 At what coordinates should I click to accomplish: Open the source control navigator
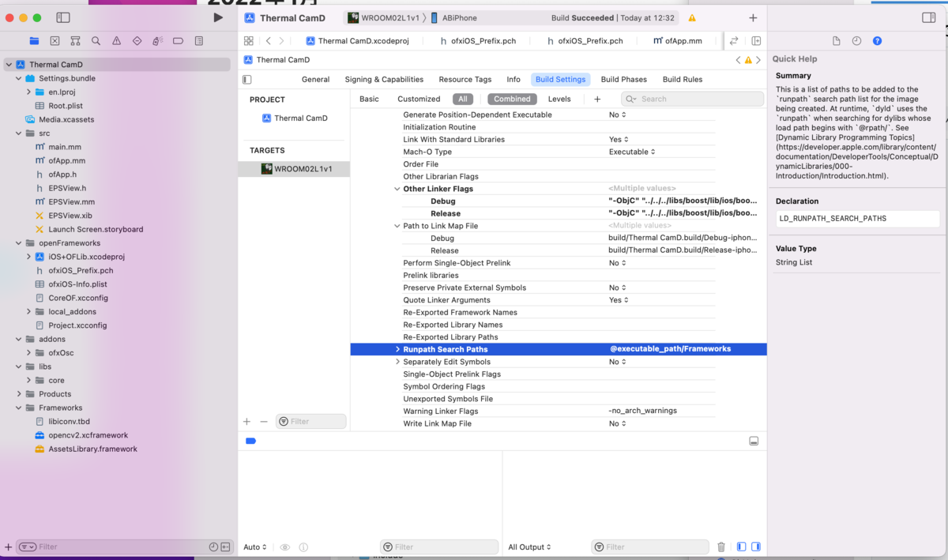55,41
